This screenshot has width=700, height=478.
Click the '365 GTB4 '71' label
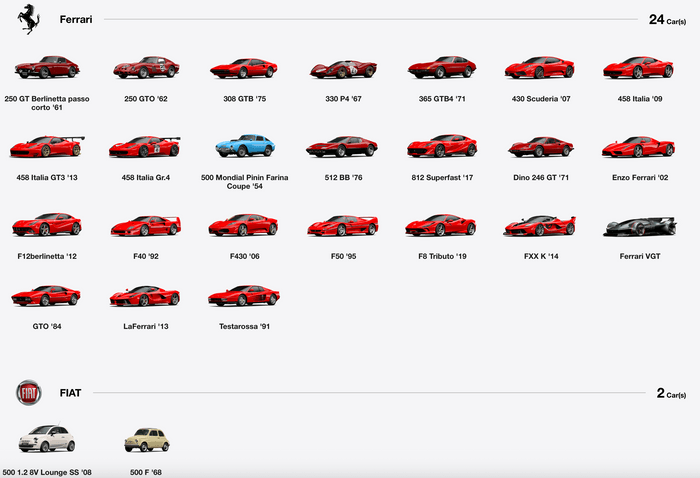click(x=442, y=99)
